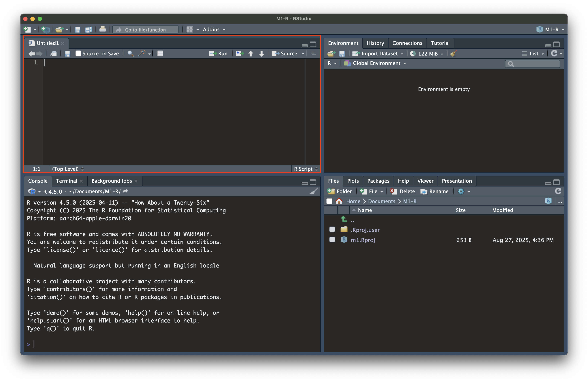Screen dimensions: 588x382
Task: Show the Untitled1 document in new window
Action: (x=53, y=54)
